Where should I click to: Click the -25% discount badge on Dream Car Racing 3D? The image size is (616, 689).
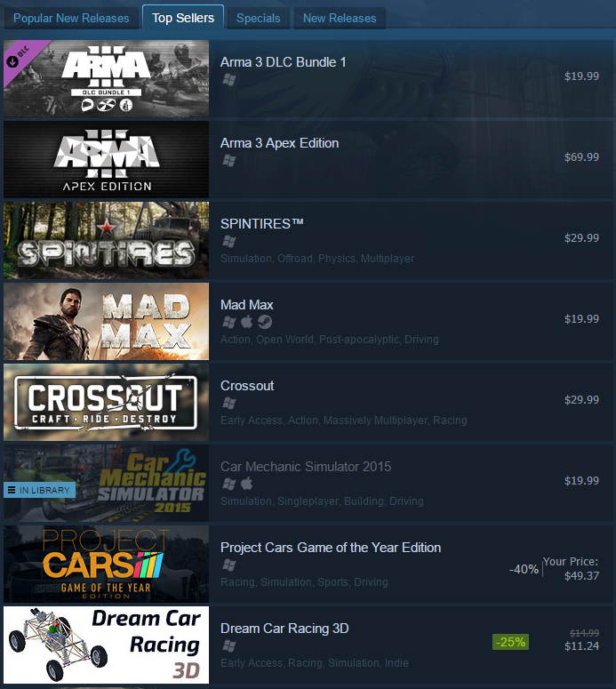tap(510, 642)
